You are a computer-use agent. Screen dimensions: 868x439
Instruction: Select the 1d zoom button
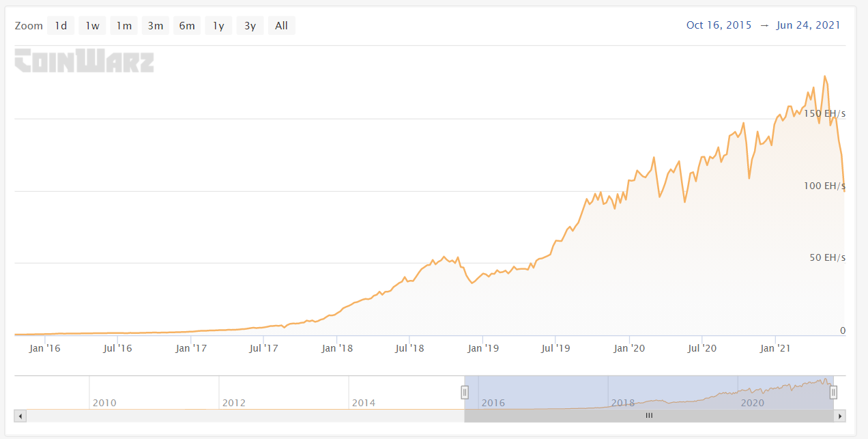point(61,26)
